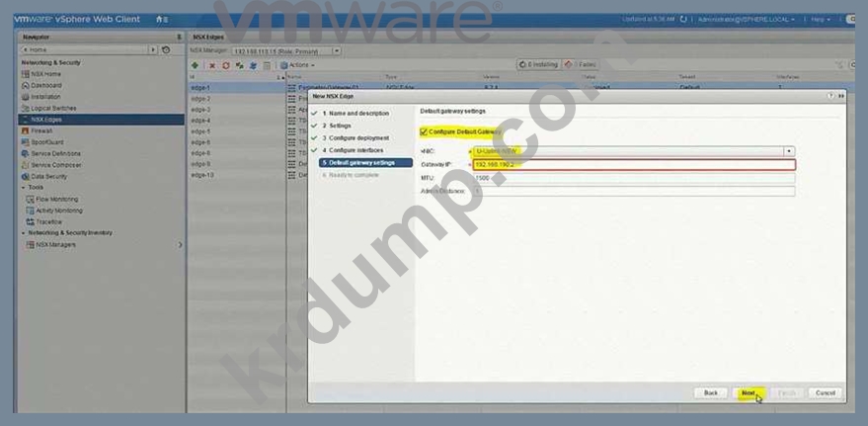Open the Administrator@VSPHERE.LOCAL menu
This screenshot has width=868, height=426.
(x=746, y=20)
